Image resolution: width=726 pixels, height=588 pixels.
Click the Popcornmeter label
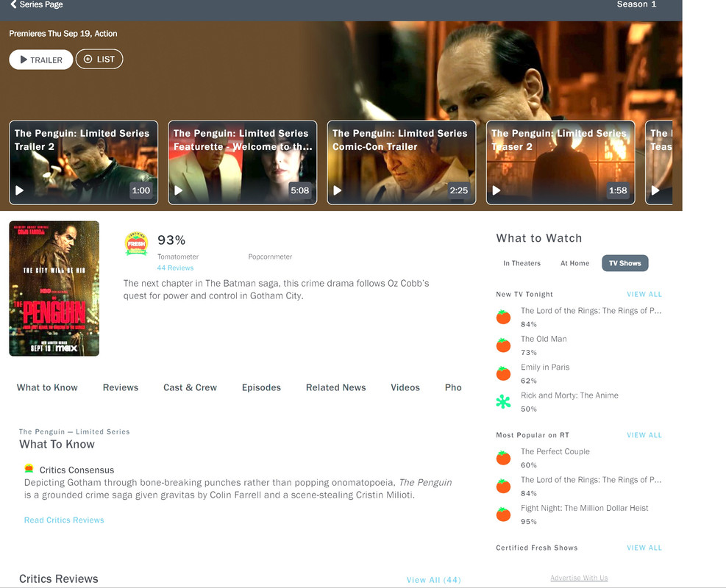click(x=270, y=257)
